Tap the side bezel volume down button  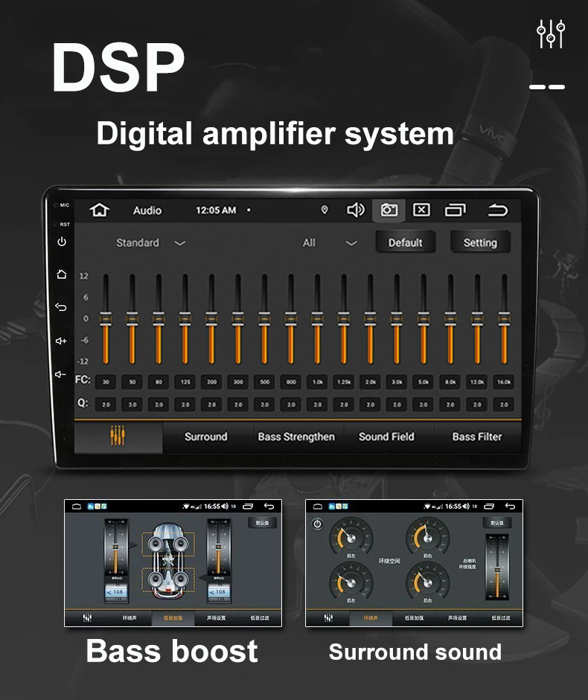pos(60,374)
